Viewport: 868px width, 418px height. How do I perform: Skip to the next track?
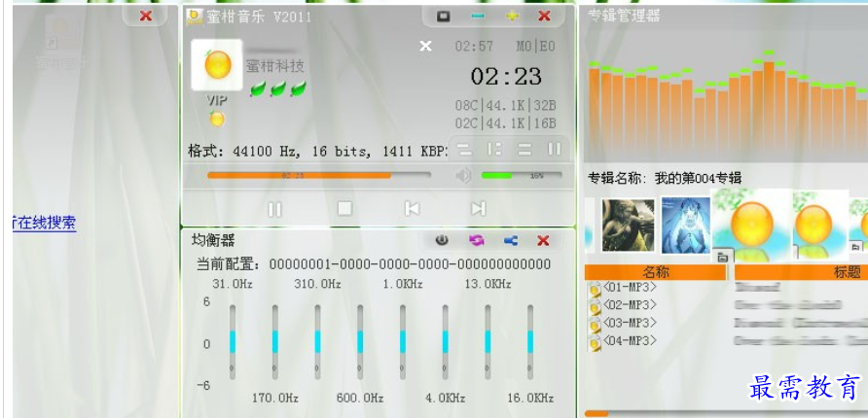point(478,208)
